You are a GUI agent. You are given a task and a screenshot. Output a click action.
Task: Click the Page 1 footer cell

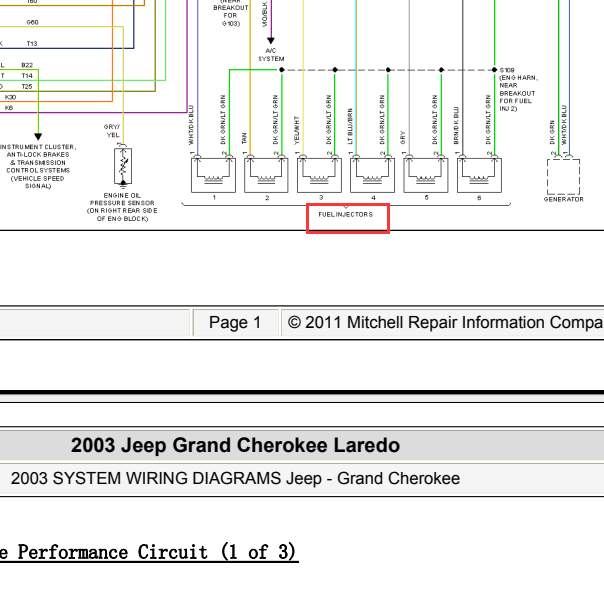point(235,322)
